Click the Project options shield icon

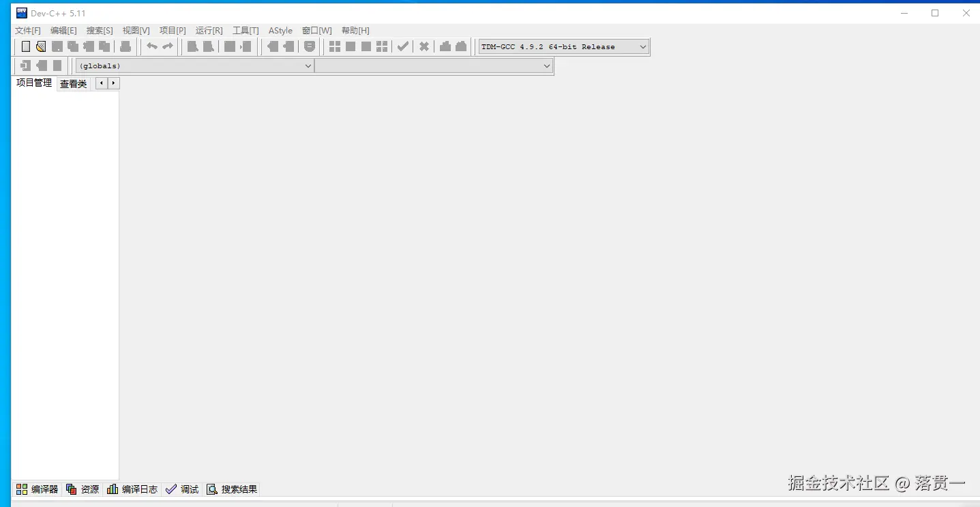[x=310, y=46]
